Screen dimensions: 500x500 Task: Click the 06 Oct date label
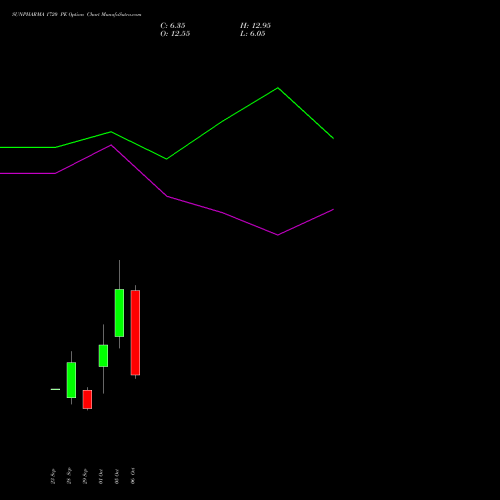coord(133,476)
